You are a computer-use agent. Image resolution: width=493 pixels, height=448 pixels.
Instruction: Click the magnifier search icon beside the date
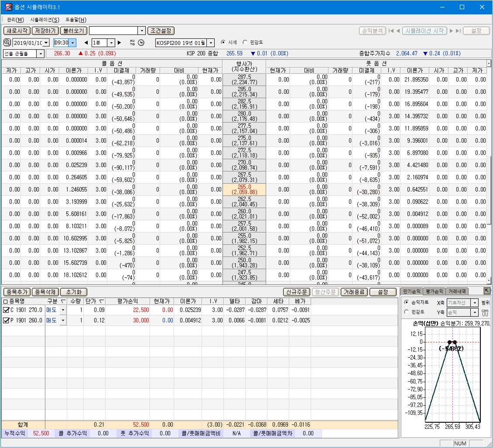point(7,42)
